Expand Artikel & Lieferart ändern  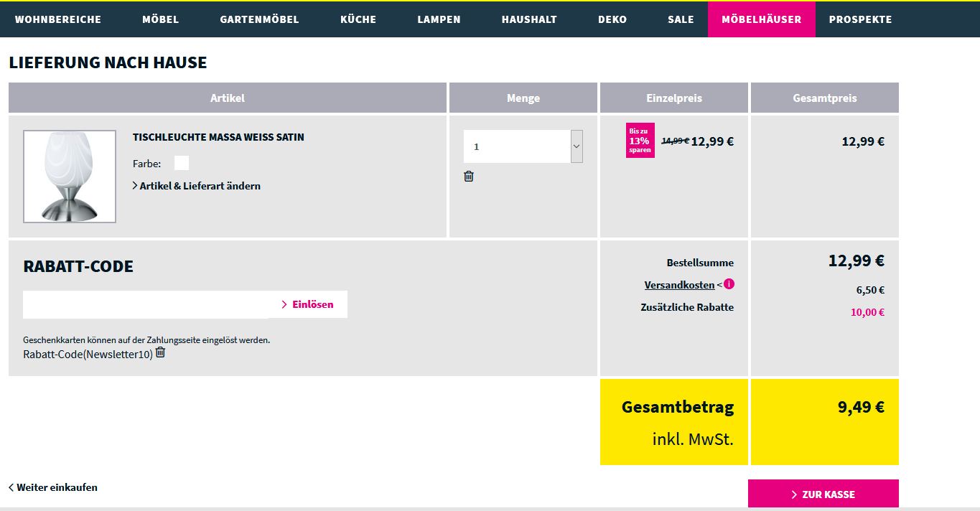pyautogui.click(x=197, y=186)
